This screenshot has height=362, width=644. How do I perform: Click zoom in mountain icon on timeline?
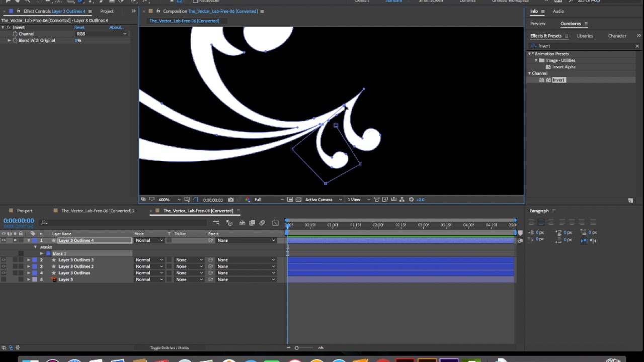(320, 347)
